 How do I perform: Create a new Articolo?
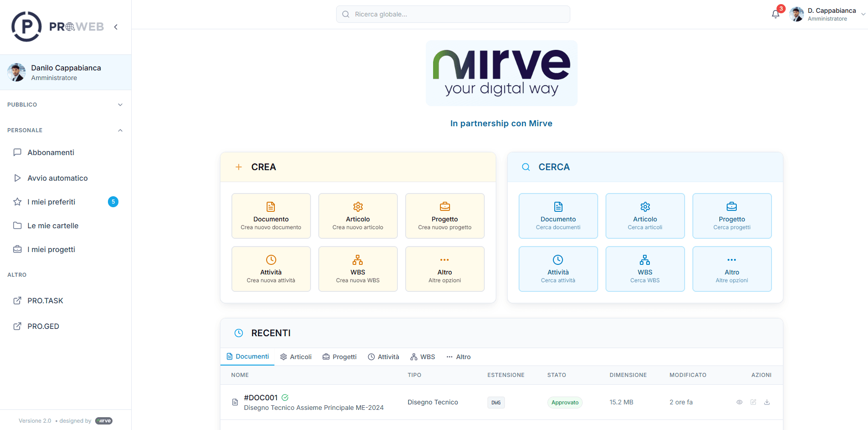point(358,216)
